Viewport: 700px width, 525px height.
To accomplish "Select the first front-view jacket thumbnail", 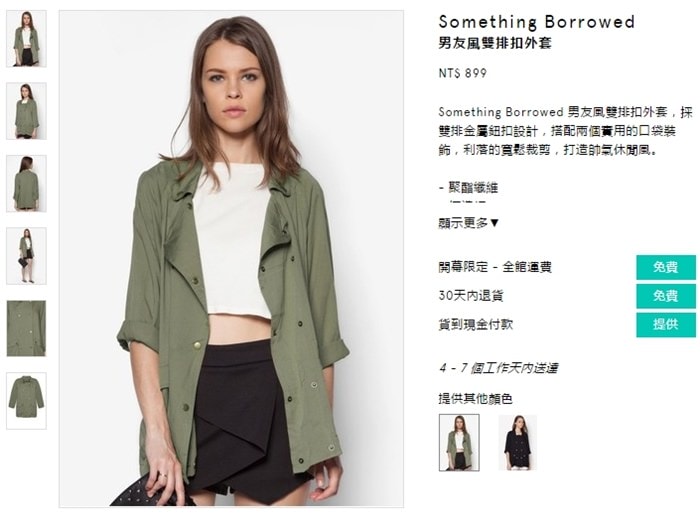I will pyautogui.click(x=26, y=39).
